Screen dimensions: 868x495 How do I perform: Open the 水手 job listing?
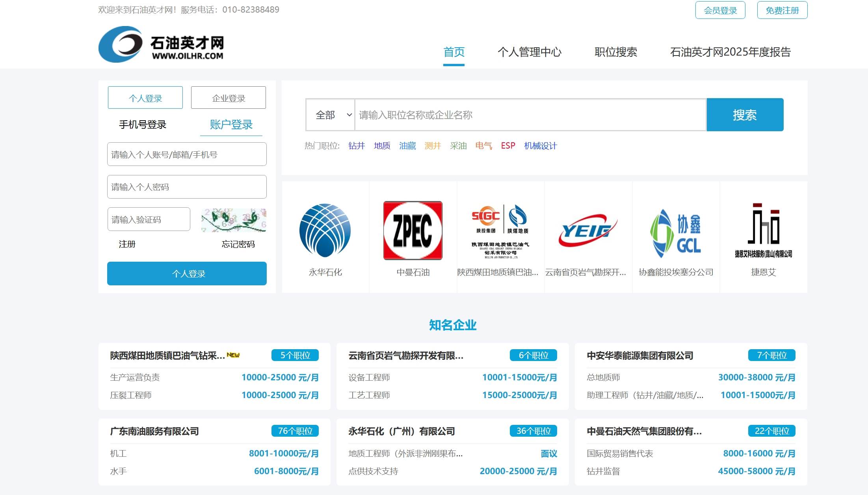click(118, 471)
